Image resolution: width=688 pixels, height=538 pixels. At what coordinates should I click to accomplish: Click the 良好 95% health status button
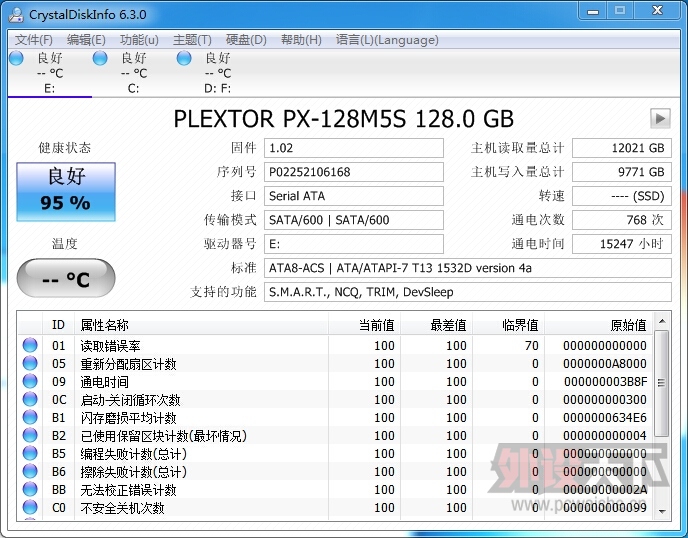66,191
